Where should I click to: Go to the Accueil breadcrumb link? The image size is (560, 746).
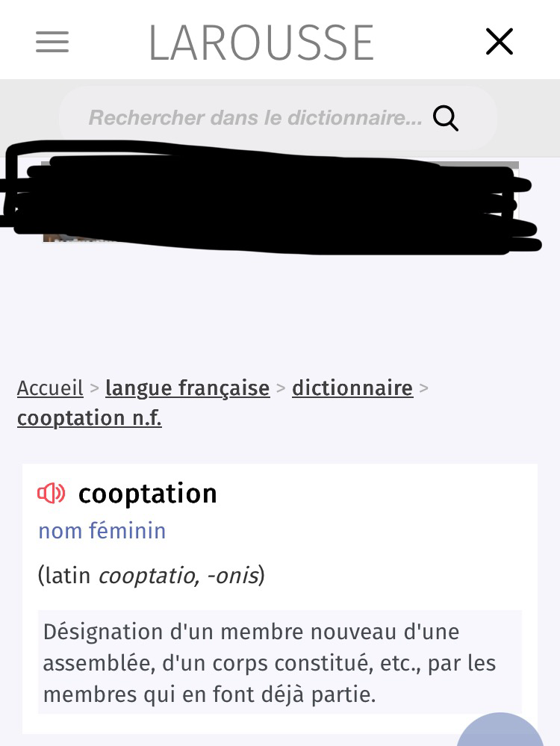click(50, 388)
